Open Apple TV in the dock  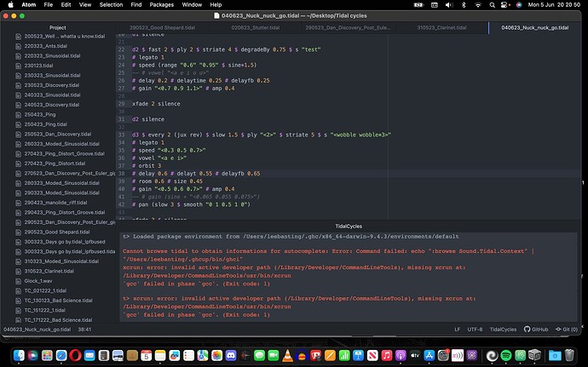coord(415,355)
